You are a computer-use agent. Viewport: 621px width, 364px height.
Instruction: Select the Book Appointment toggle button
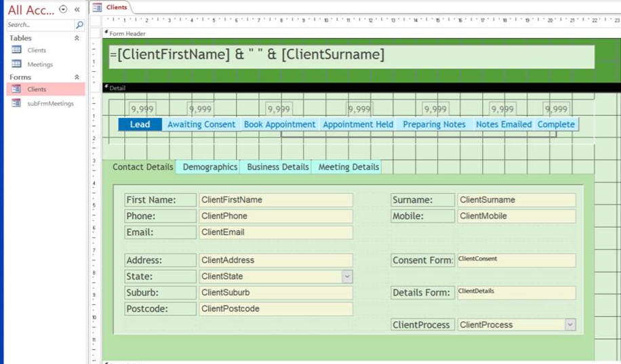(279, 124)
